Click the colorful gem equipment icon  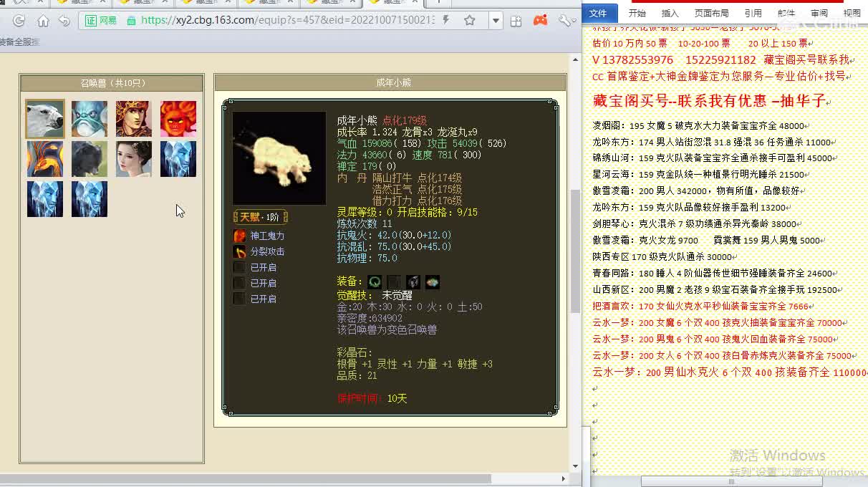[x=433, y=282]
